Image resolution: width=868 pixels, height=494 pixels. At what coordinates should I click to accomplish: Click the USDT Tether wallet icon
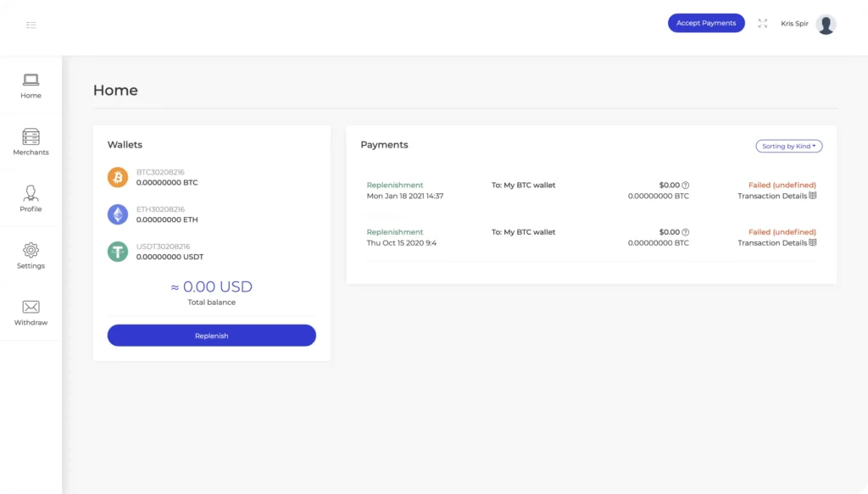[x=117, y=252]
